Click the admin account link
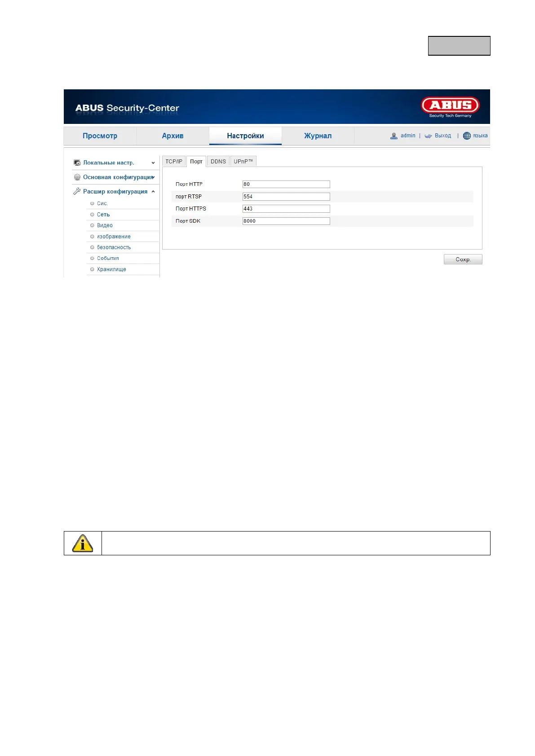Image resolution: width=535 pixels, height=756 pixels. point(408,136)
